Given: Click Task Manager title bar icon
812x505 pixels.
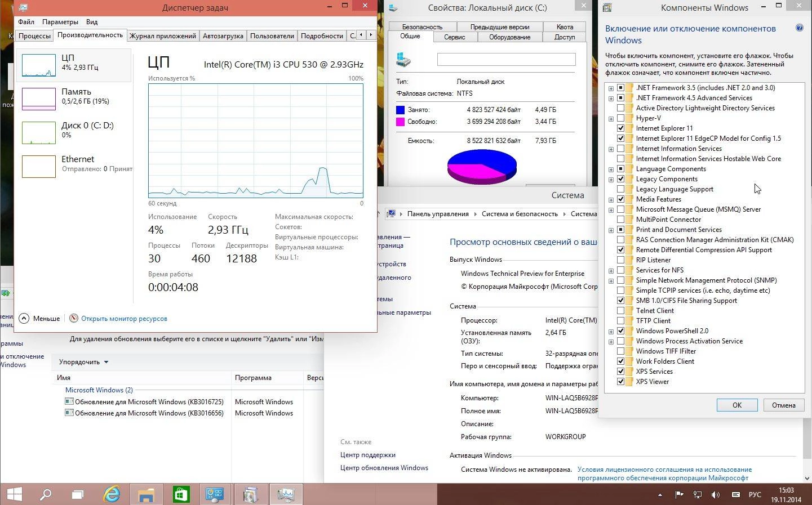Looking at the screenshot, I should 23,7.
